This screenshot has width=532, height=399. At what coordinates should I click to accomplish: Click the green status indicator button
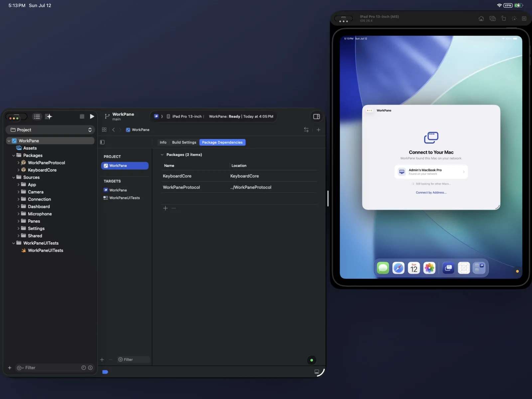[312, 360]
